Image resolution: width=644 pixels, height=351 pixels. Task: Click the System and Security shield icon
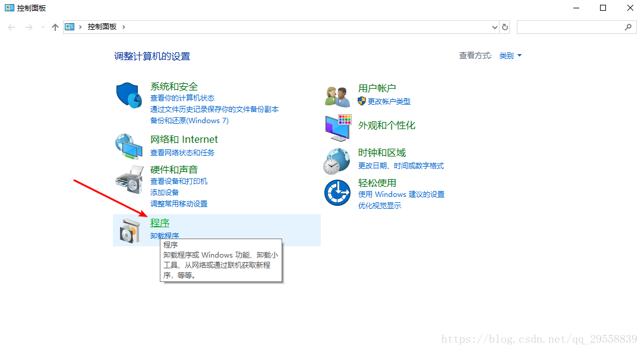click(x=129, y=95)
